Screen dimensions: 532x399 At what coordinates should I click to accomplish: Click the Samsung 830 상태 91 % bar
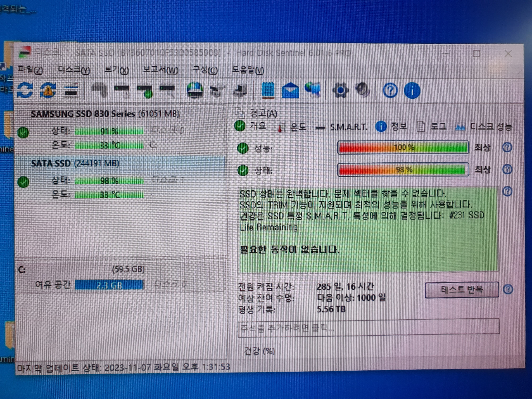109,131
